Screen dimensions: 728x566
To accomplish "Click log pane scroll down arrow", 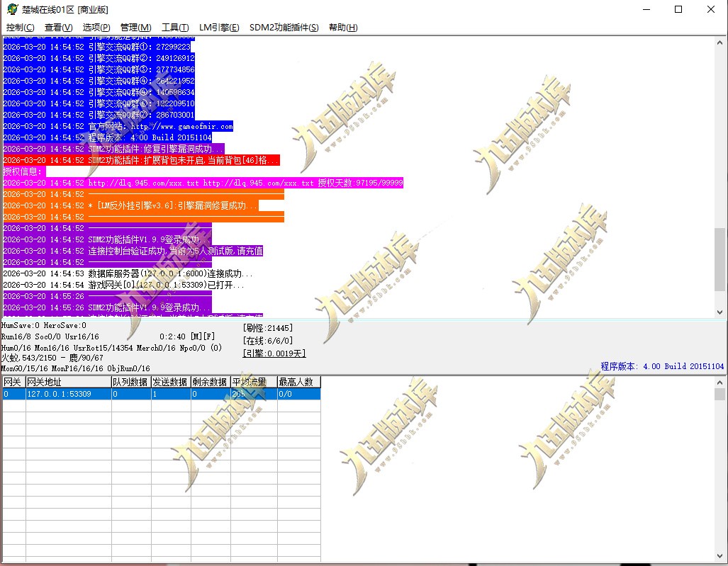I will click(719, 312).
